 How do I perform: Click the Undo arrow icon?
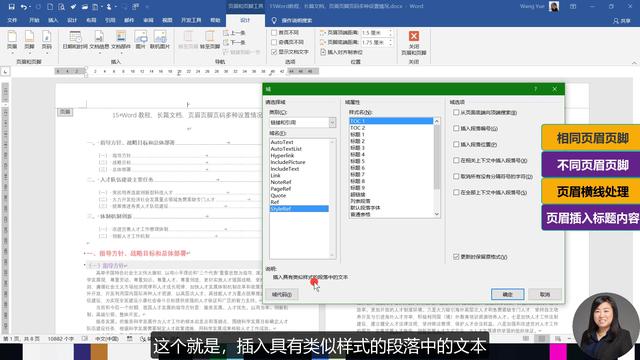click(x=24, y=7)
